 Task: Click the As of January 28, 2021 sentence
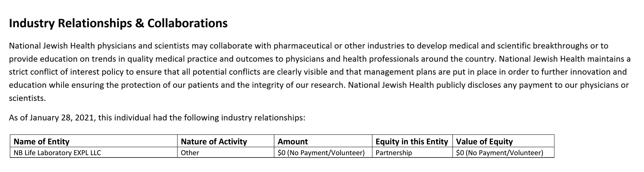[157, 117]
